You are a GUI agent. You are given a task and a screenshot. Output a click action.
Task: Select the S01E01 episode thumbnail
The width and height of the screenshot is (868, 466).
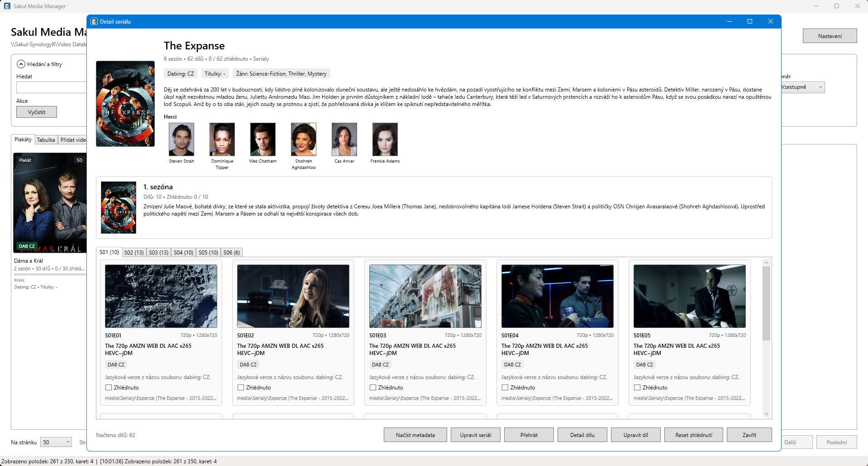click(x=161, y=296)
